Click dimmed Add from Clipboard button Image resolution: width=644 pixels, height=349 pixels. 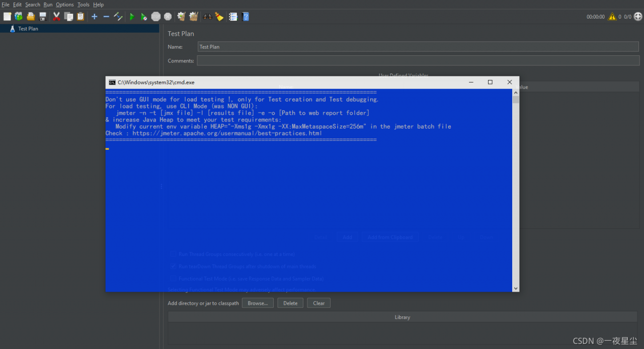pos(390,237)
